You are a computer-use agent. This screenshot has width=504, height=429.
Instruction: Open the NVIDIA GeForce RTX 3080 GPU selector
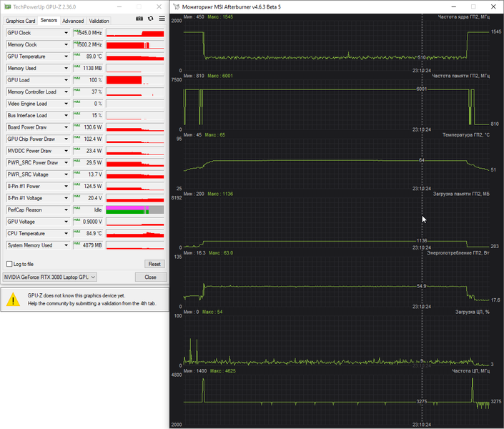pyautogui.click(x=50, y=277)
